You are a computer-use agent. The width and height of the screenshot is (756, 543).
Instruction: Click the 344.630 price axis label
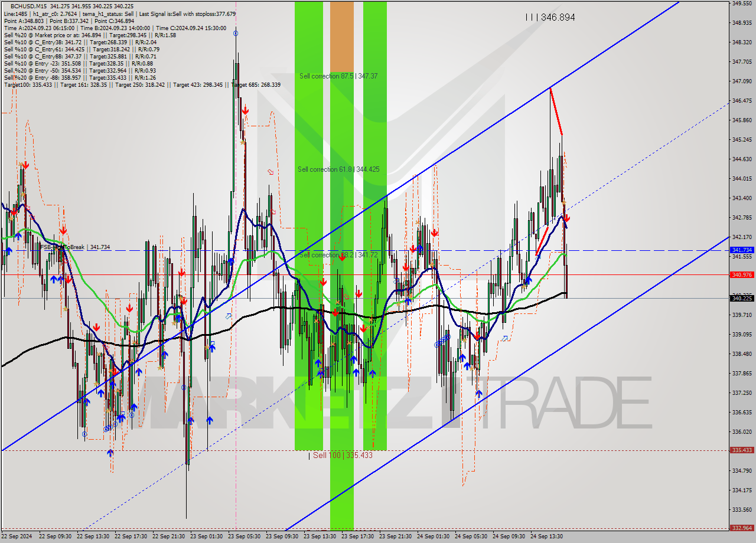pyautogui.click(x=742, y=159)
